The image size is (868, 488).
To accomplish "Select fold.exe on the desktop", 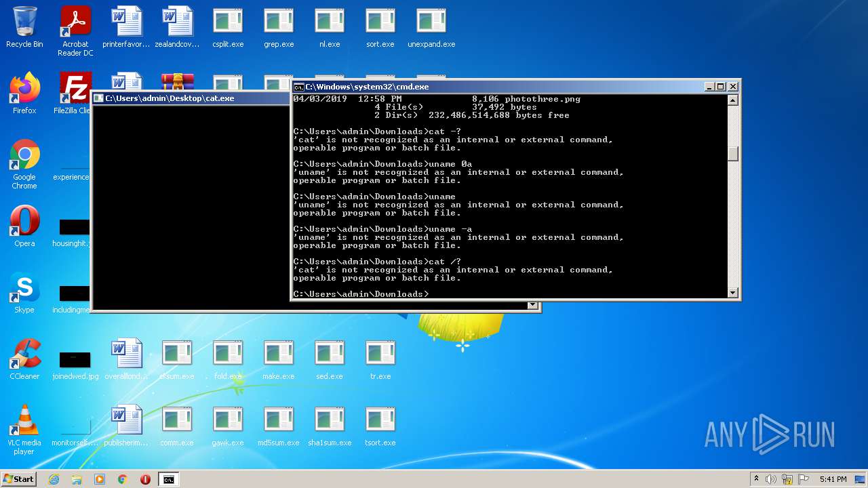I will (228, 359).
